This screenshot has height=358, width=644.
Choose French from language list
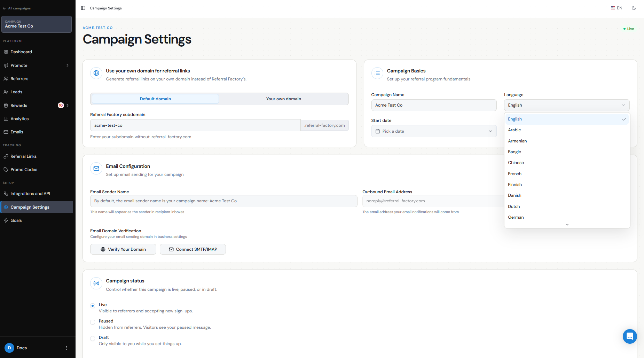pos(567,174)
